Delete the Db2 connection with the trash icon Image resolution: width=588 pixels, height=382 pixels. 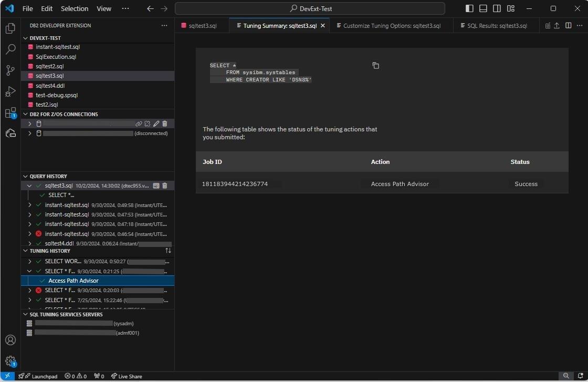165,123
